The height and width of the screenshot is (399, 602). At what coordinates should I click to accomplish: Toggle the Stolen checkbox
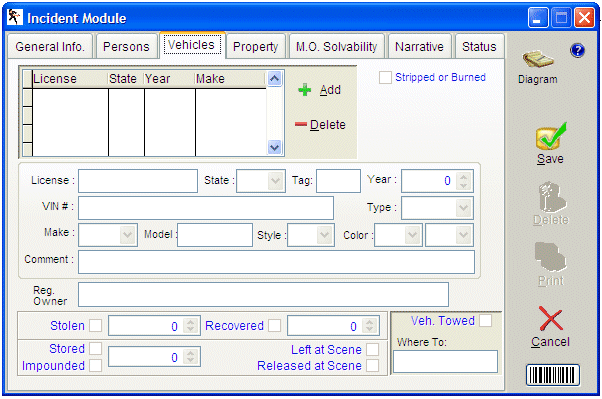pos(96,325)
